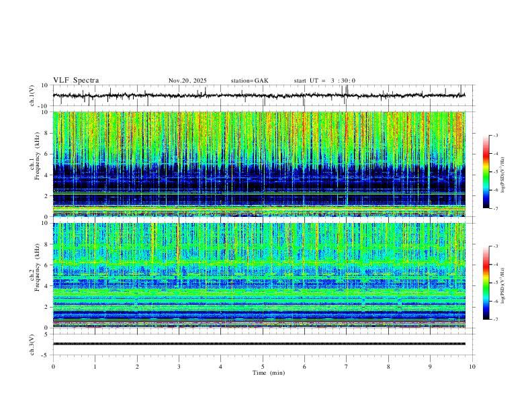The width and height of the screenshot is (532, 411).
Task: Click the -7 label on ch.2 color bar
Action: (495, 319)
